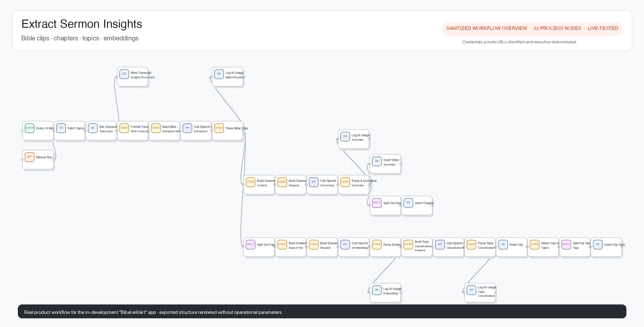Click DB icon of Log AI Usage: Summary
This screenshot has width=644, height=327.
click(345, 136)
